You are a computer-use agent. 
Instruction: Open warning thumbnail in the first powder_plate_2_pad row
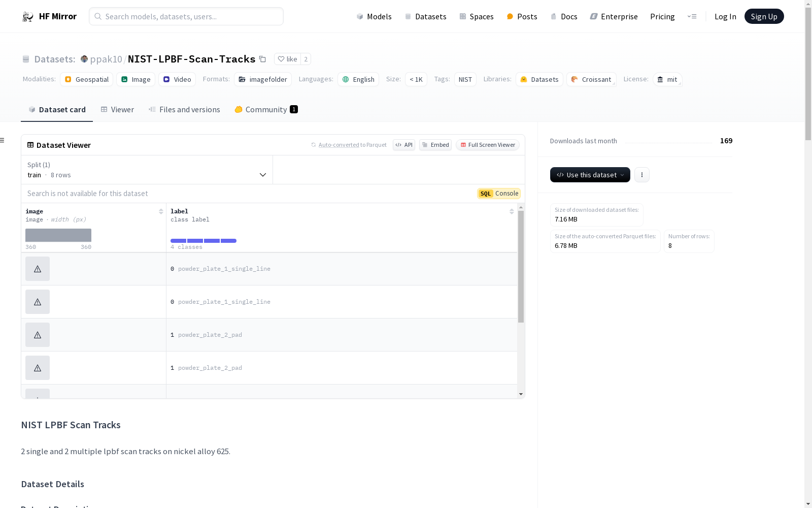38,335
